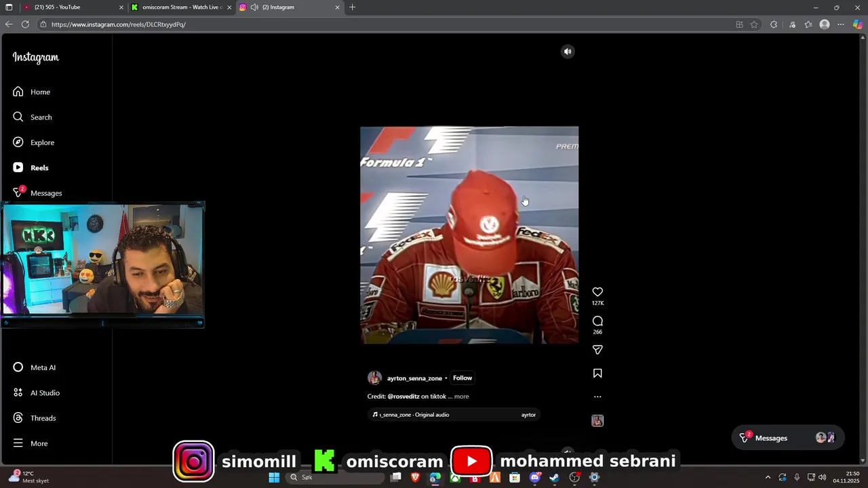The width and height of the screenshot is (868, 488).
Task: Open browser profile avatar
Action: click(x=825, y=24)
